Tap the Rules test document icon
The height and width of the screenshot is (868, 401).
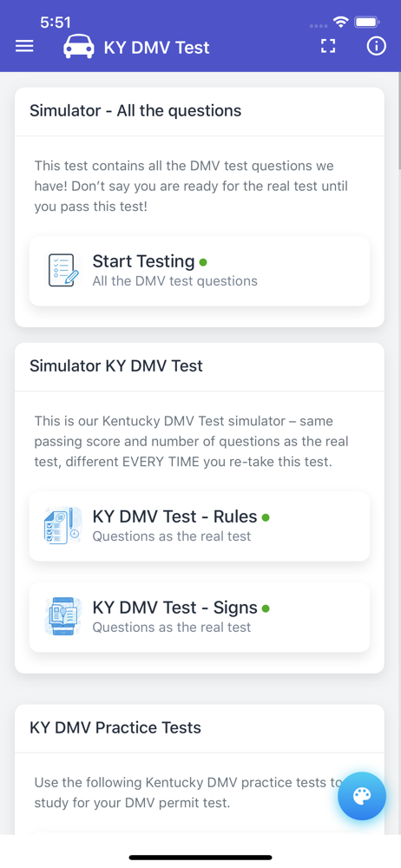(62, 525)
